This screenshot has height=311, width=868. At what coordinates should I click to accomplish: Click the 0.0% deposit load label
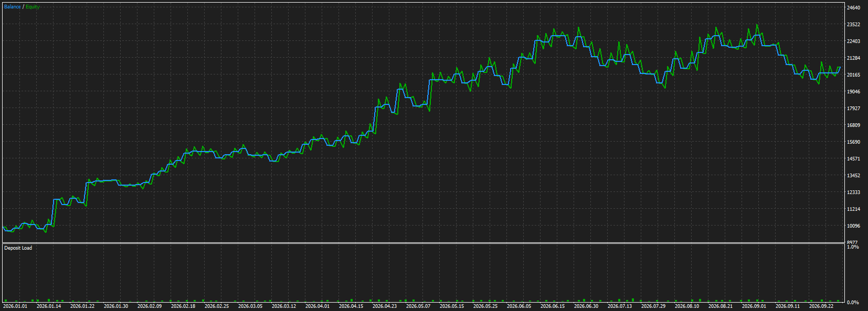coord(853,303)
